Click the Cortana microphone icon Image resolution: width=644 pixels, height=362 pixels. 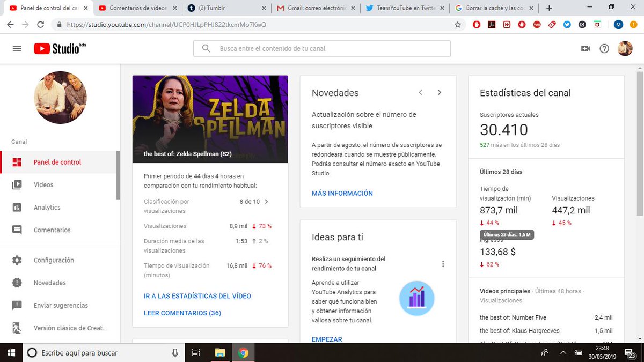[175, 352]
